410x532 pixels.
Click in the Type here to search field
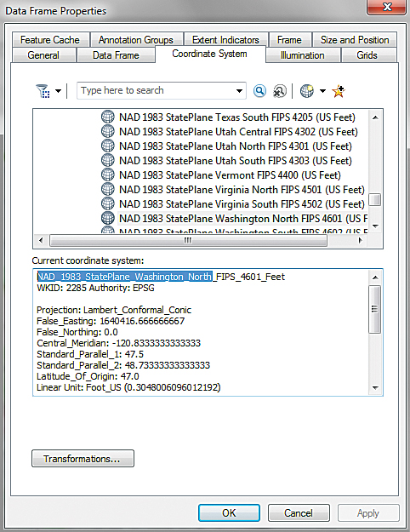coord(155,90)
